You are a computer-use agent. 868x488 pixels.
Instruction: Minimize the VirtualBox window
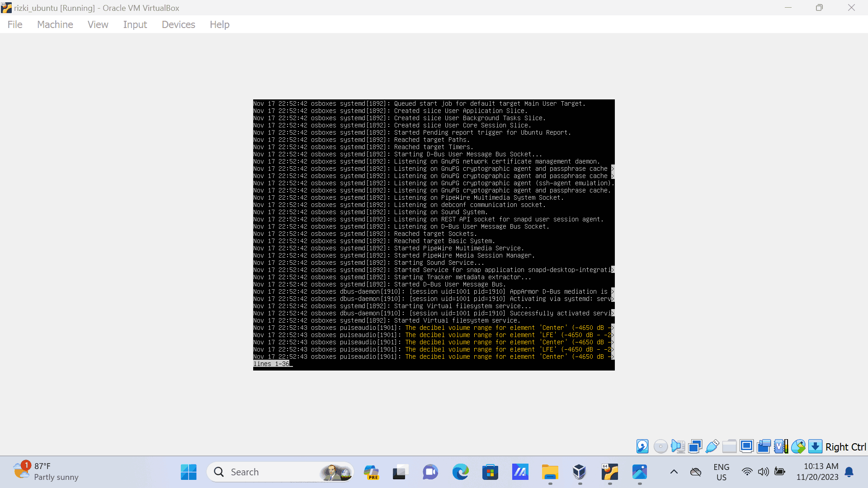tap(788, 8)
